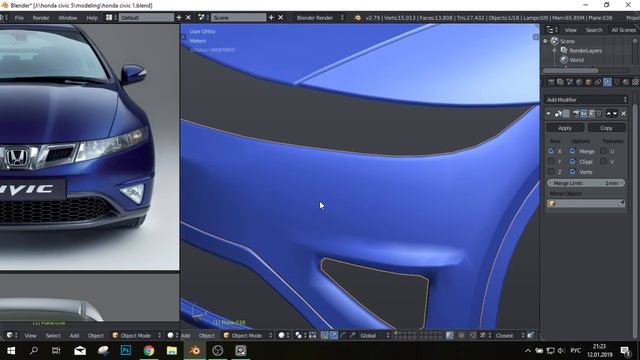Open the scene browser icon
Viewport: 640px width, 360px height.
tap(203, 18)
